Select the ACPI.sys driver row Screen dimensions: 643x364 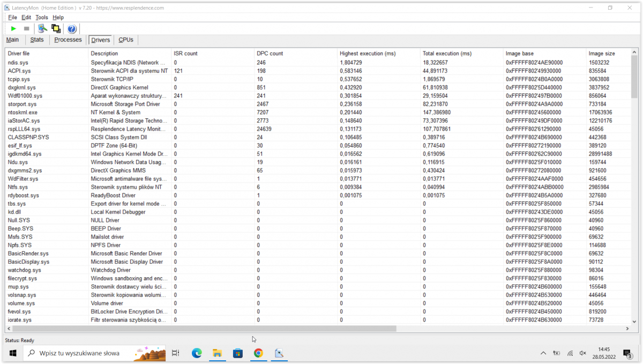click(318, 71)
